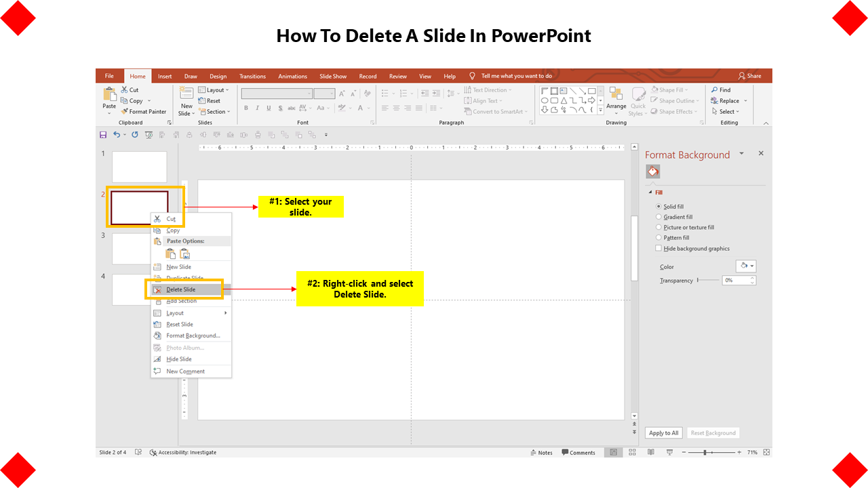Switch to Slide Sorter view icon
Screen dimensions: 868x488
pos(632,452)
